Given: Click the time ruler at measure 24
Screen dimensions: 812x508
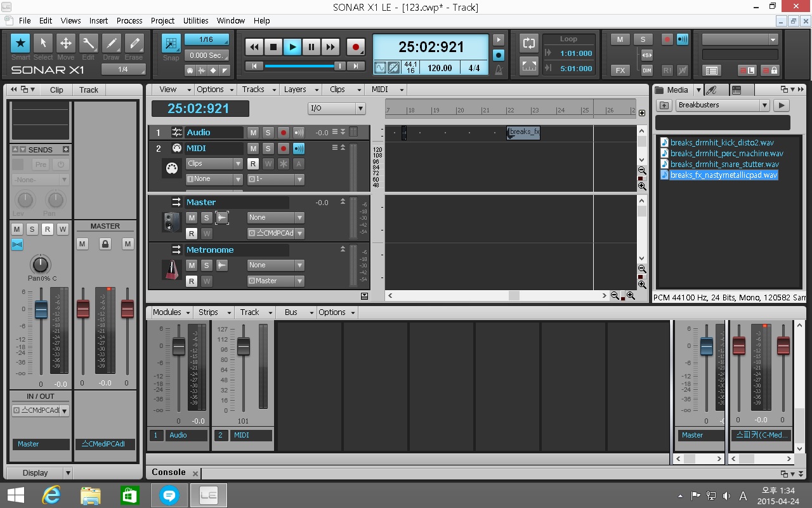Looking at the screenshot, I should (x=560, y=110).
